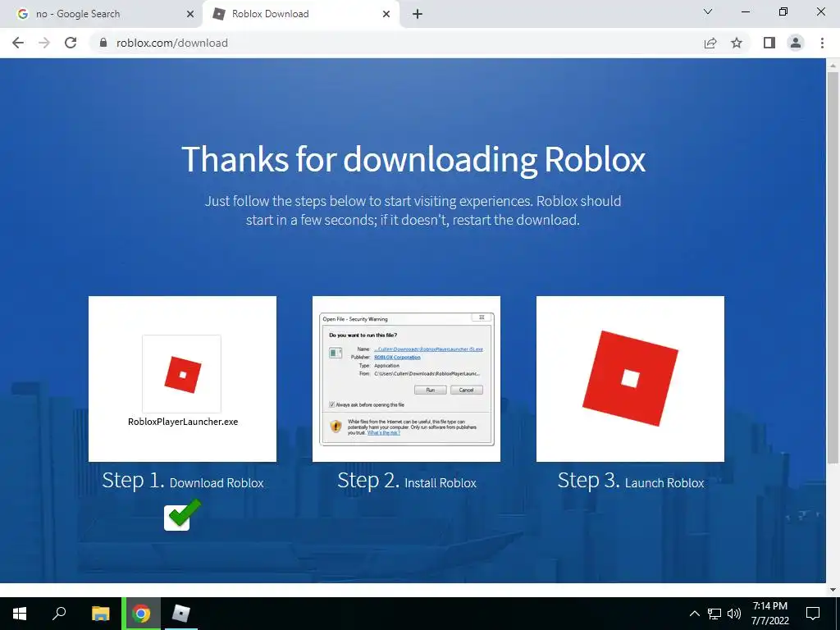Screen dimensions: 840x630
Task: Click the Roblox icon in the taskbar
Action: 180,614
